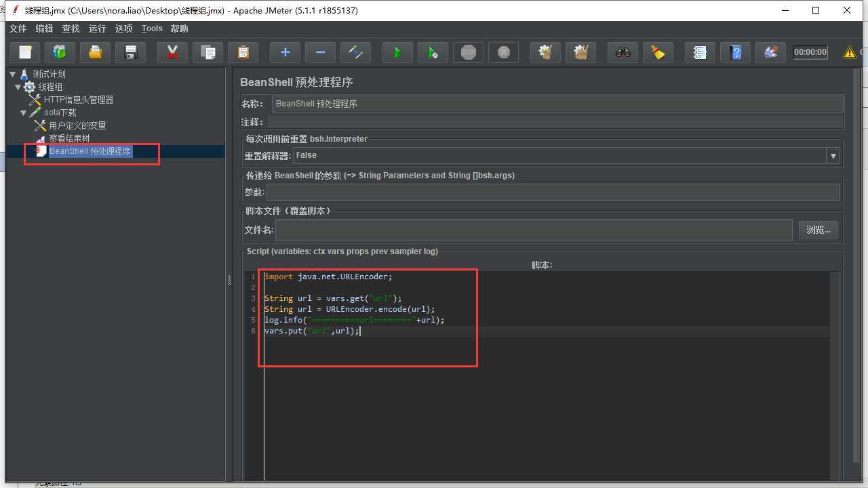Click the vars.put("url",url) script line
The width and height of the screenshot is (868, 488).
(311, 331)
